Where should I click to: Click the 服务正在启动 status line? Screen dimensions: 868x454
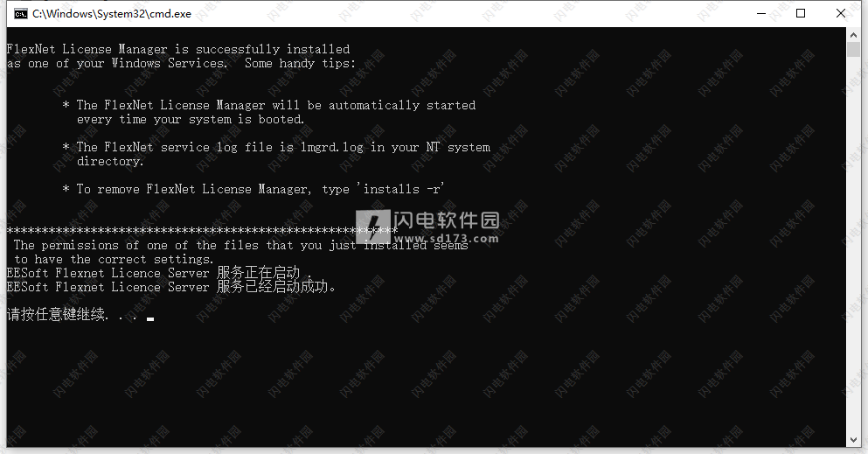[159, 273]
